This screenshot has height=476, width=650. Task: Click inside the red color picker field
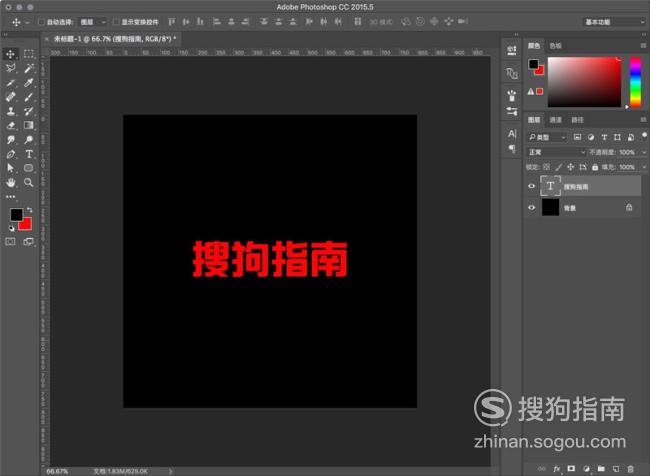[585, 82]
